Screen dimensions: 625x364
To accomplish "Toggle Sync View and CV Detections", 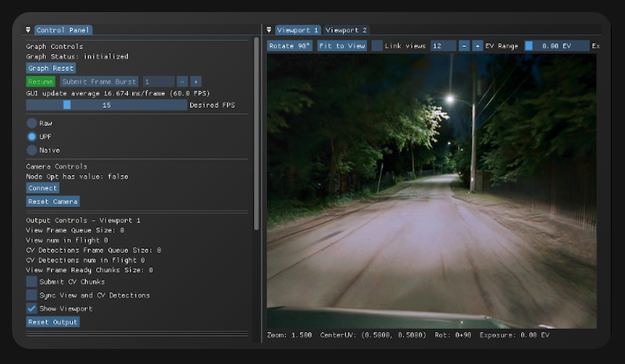I will 32,295.
